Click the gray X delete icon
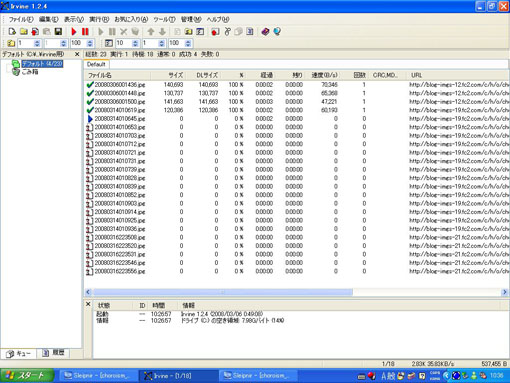510x383 pixels. [x=124, y=32]
